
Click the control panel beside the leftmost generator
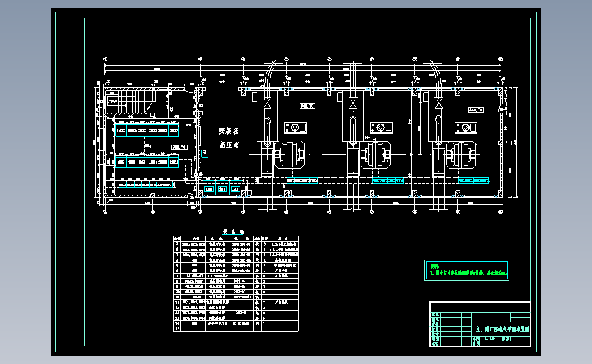click(295, 128)
